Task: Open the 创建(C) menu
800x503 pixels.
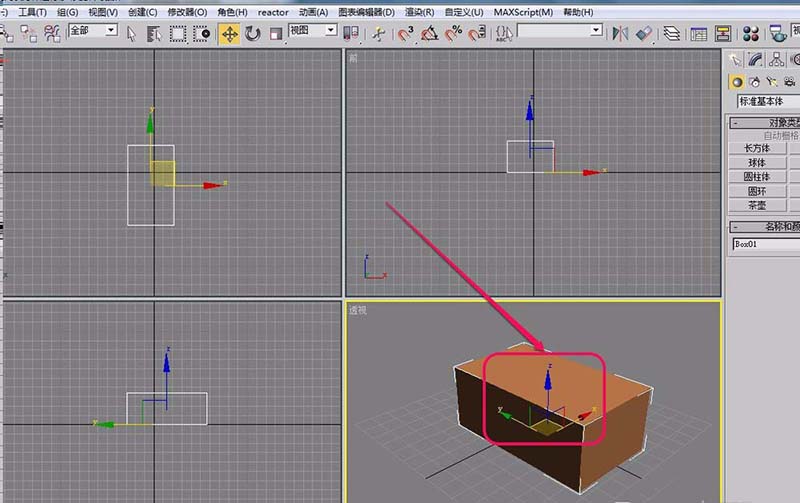Action: [x=142, y=12]
